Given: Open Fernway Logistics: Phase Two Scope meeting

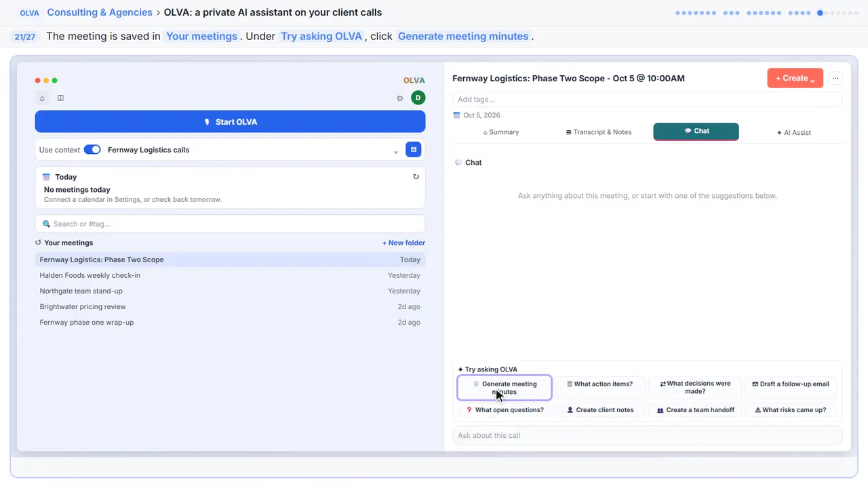Looking at the screenshot, I should (x=230, y=260).
